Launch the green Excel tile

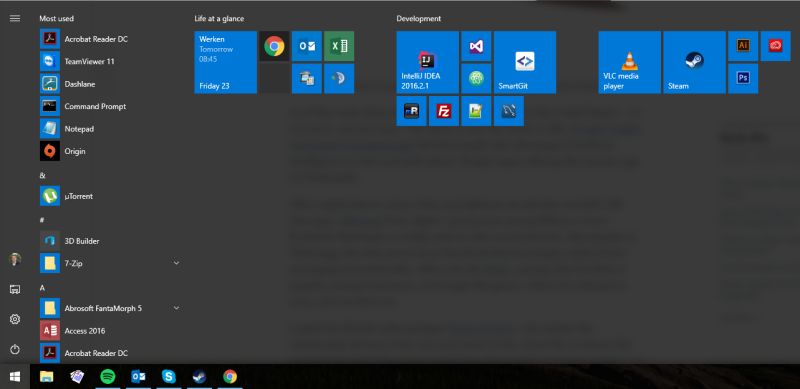pos(339,46)
